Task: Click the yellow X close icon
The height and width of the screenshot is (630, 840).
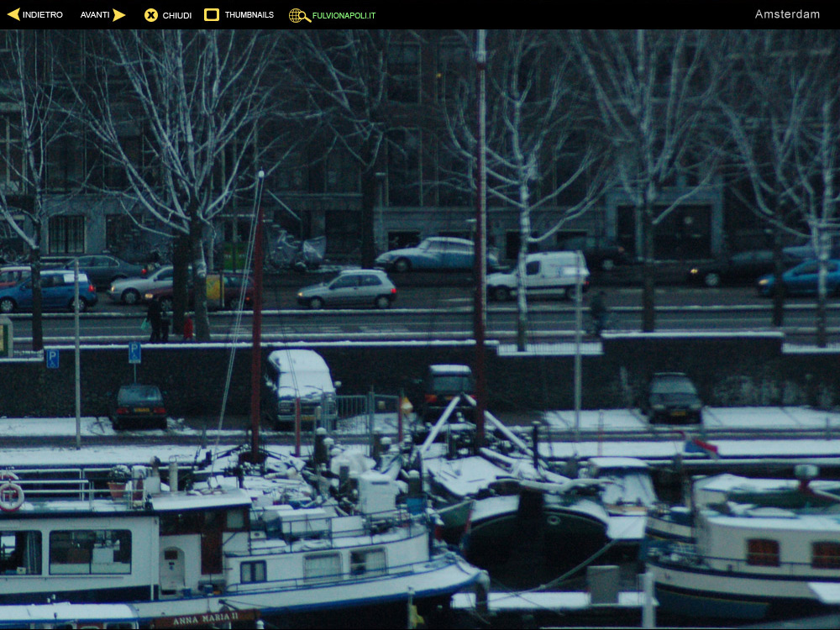Action: pyautogui.click(x=151, y=15)
